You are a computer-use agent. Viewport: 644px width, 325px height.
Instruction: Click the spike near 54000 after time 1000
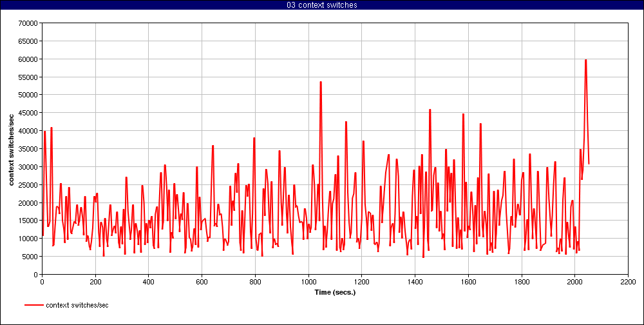click(321, 82)
